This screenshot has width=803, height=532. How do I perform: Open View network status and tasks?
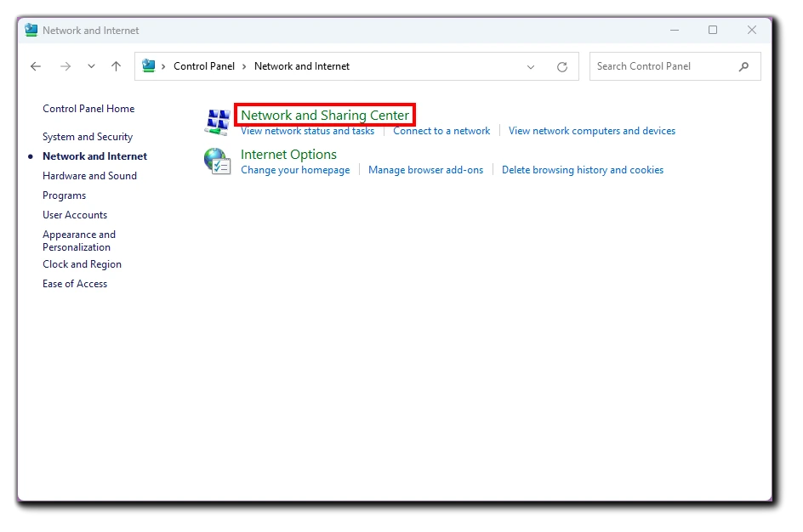point(307,131)
